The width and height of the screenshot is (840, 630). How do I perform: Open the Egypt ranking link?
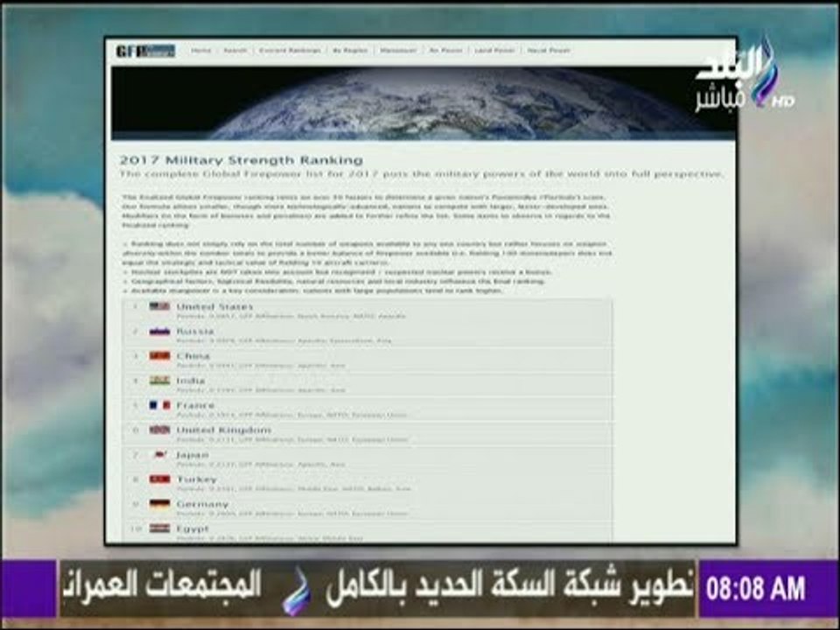click(192, 529)
